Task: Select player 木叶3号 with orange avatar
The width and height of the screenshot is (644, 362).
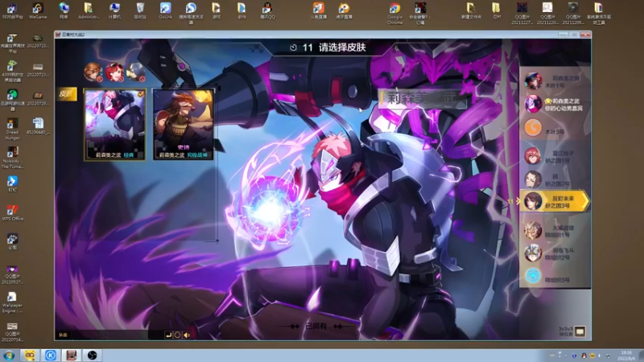Action: pos(555,128)
